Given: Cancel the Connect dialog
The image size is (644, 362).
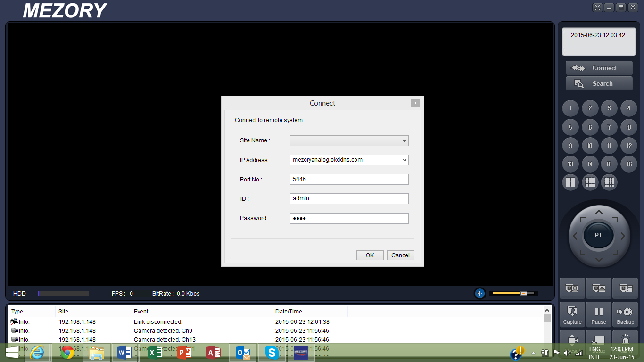Looking at the screenshot, I should 400,255.
